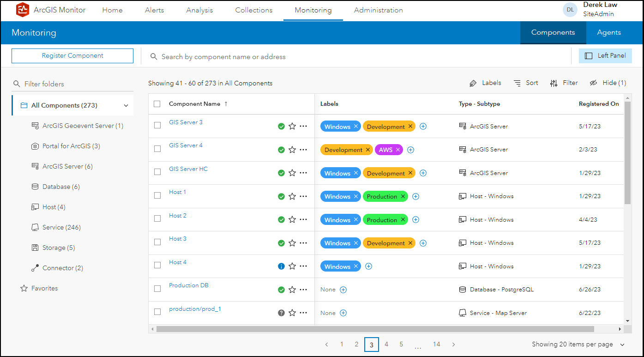Remove AWS label from GIS Server 4
644x357 pixels.
(398, 150)
